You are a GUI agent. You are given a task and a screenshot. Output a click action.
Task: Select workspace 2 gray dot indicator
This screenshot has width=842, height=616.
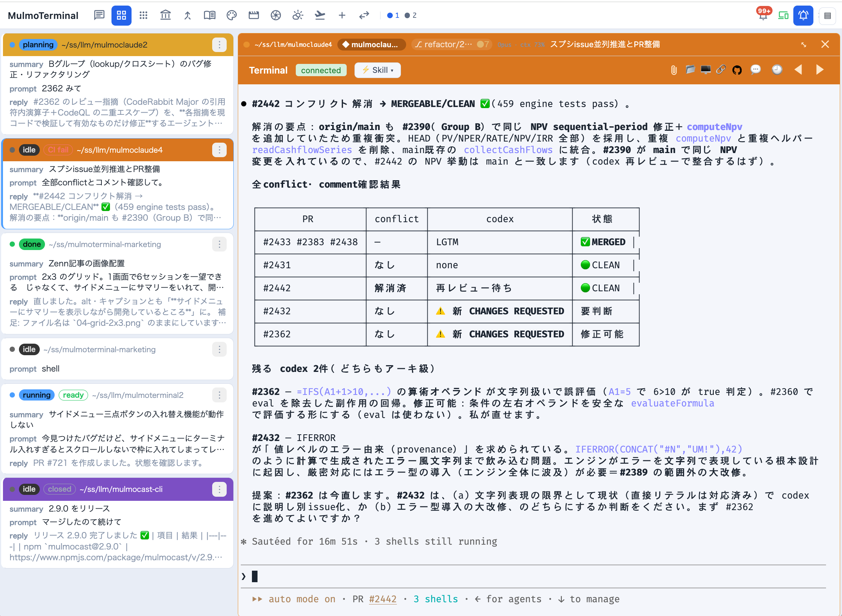tap(411, 15)
